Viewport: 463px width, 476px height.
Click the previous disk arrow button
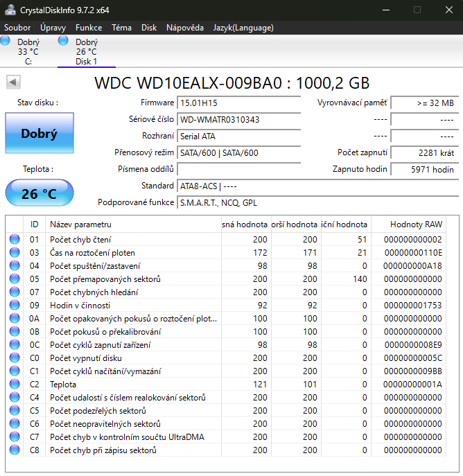coord(12,82)
